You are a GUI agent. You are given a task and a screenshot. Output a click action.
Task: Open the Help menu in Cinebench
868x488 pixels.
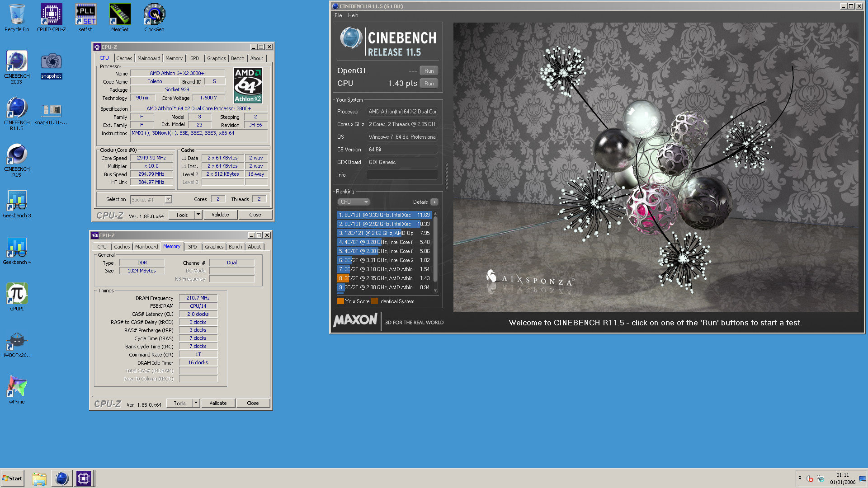pos(353,15)
